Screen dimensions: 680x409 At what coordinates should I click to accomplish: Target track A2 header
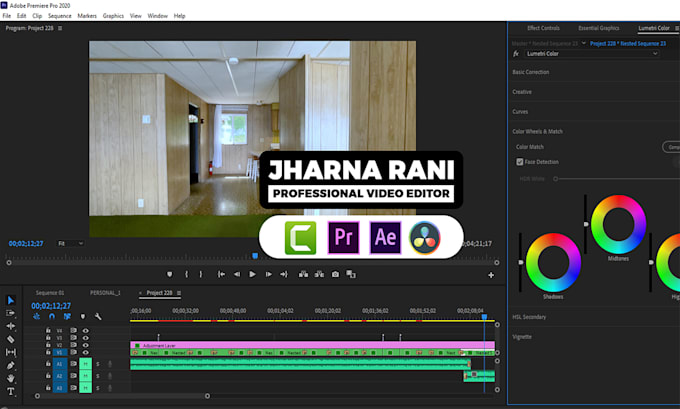[x=60, y=376]
